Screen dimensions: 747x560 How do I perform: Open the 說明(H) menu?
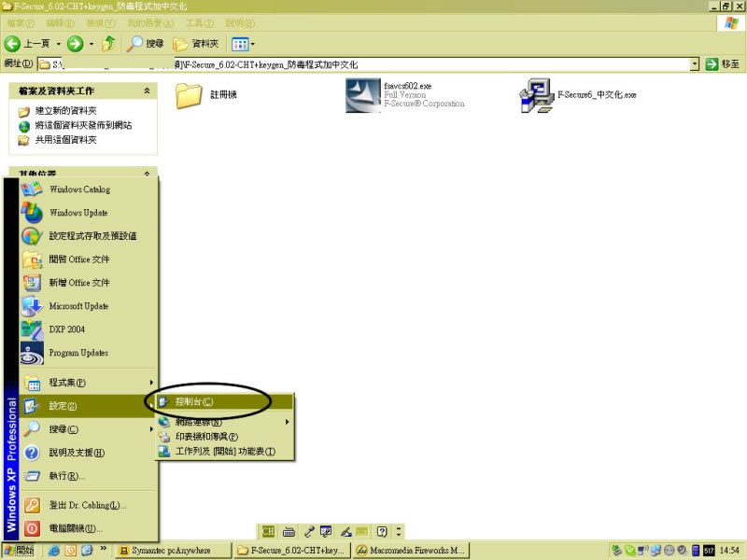point(240,22)
